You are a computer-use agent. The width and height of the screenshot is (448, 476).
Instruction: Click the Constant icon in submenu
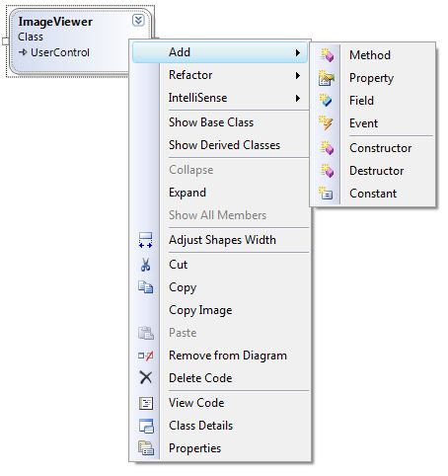pos(326,194)
